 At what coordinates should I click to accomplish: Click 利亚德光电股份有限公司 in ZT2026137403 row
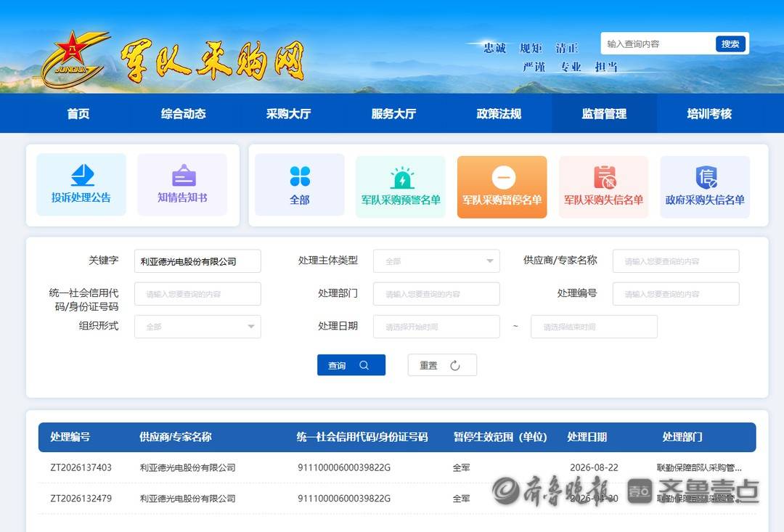pyautogui.click(x=187, y=467)
